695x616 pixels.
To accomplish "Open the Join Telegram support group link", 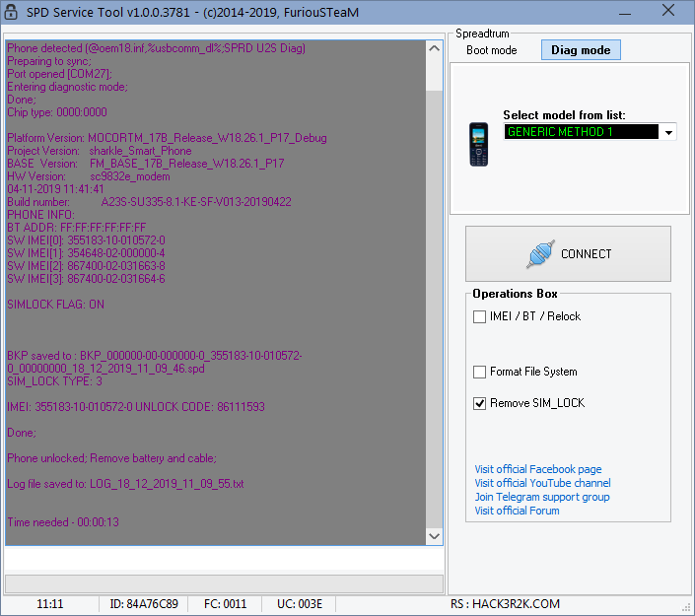I will pos(542,497).
